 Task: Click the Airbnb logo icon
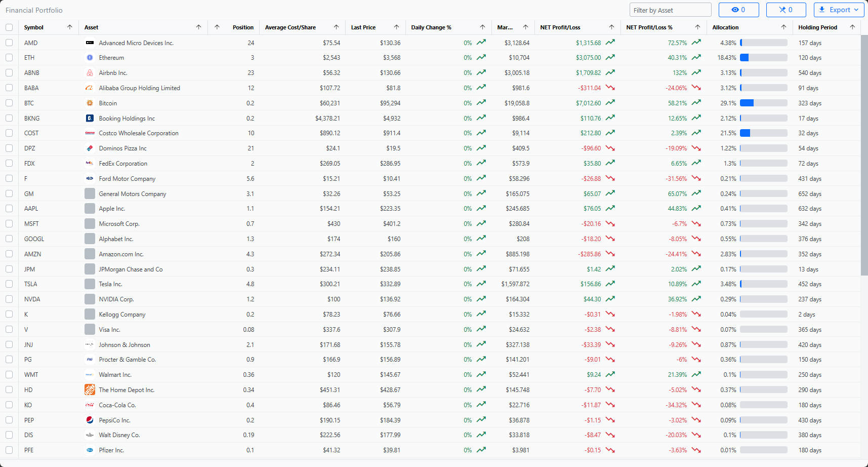click(89, 72)
